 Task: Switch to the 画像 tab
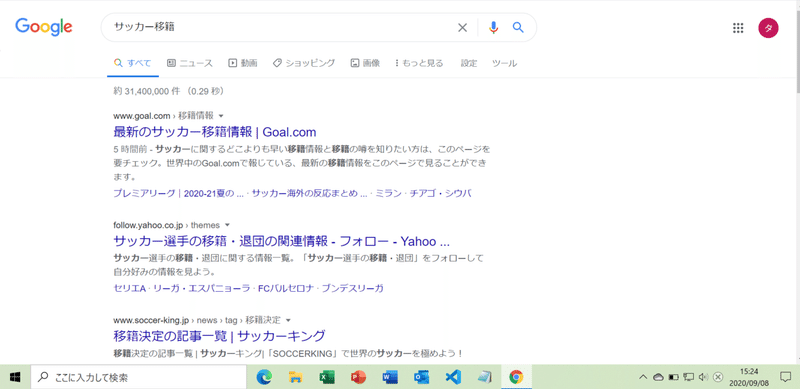point(365,63)
